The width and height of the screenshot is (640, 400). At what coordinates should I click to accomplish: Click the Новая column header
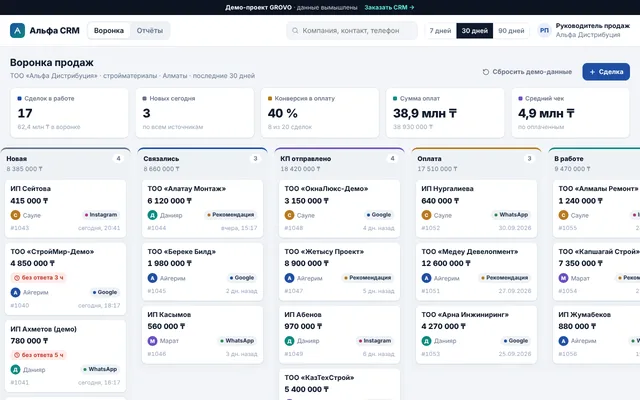(x=65, y=163)
